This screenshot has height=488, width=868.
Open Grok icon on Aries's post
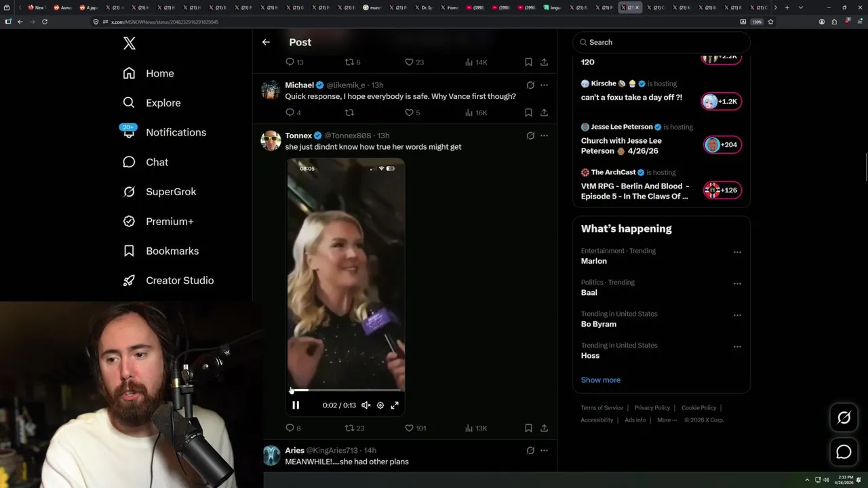point(530,451)
